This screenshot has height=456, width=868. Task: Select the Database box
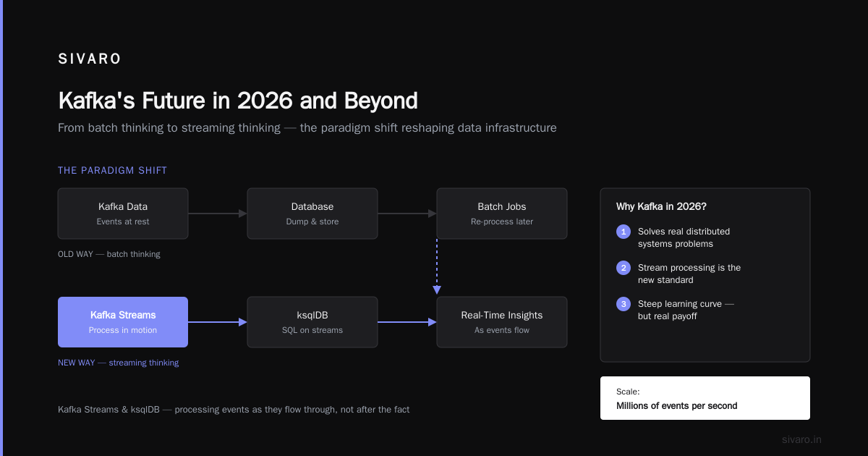[x=312, y=214]
